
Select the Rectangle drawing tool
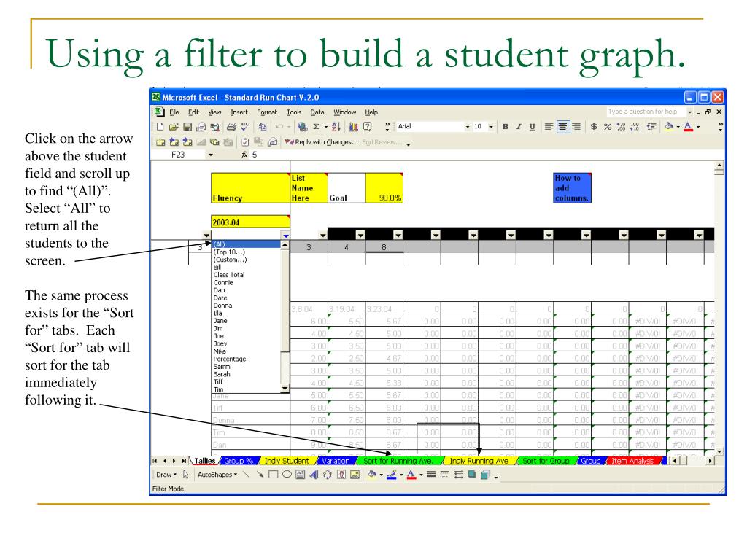273,475
